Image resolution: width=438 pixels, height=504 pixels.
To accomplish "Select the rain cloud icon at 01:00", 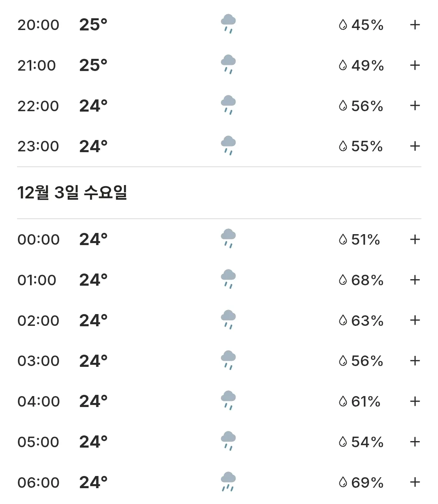I will [x=228, y=279].
